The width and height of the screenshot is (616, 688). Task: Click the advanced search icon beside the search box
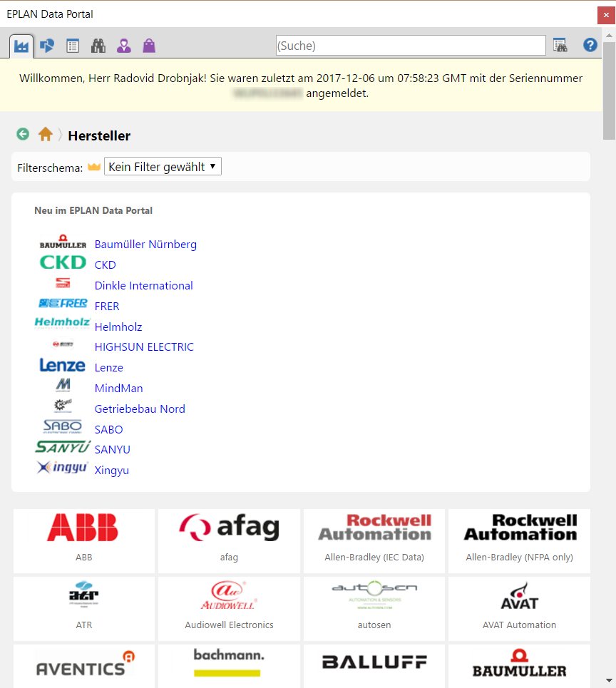point(560,45)
